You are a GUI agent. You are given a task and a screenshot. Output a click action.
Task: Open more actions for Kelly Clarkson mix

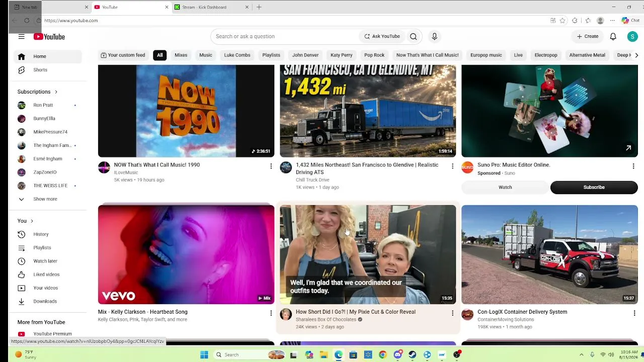tap(271, 313)
